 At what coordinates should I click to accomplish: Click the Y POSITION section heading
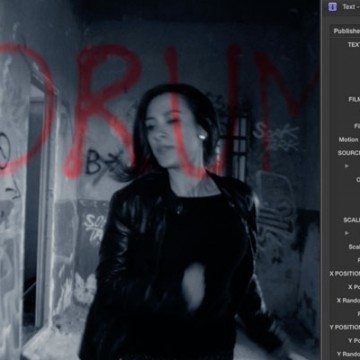point(345,327)
